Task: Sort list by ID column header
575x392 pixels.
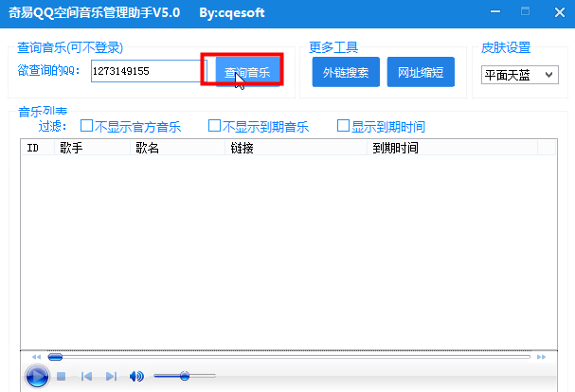Action: 37,148
